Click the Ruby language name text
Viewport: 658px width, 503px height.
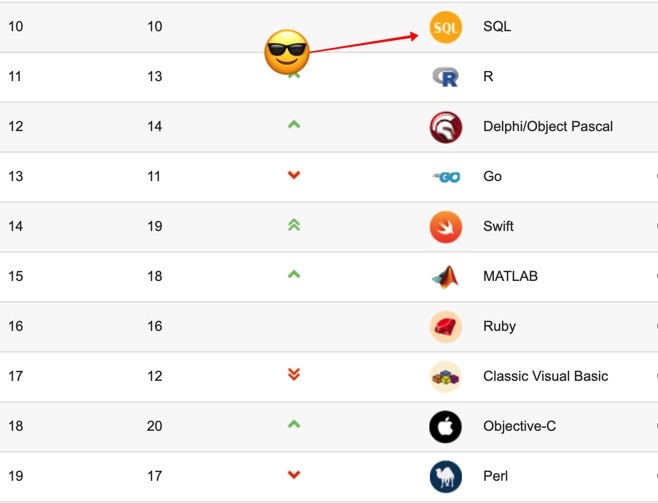pyautogui.click(x=499, y=327)
